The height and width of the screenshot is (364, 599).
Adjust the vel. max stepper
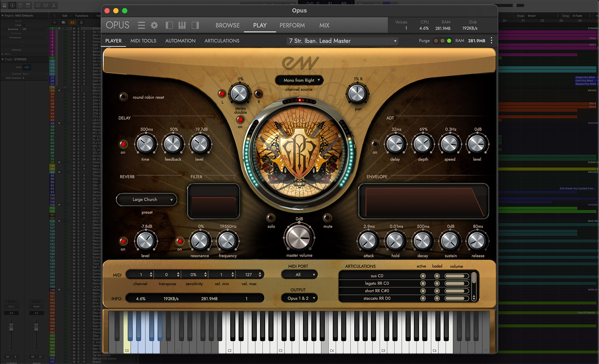pos(260,275)
